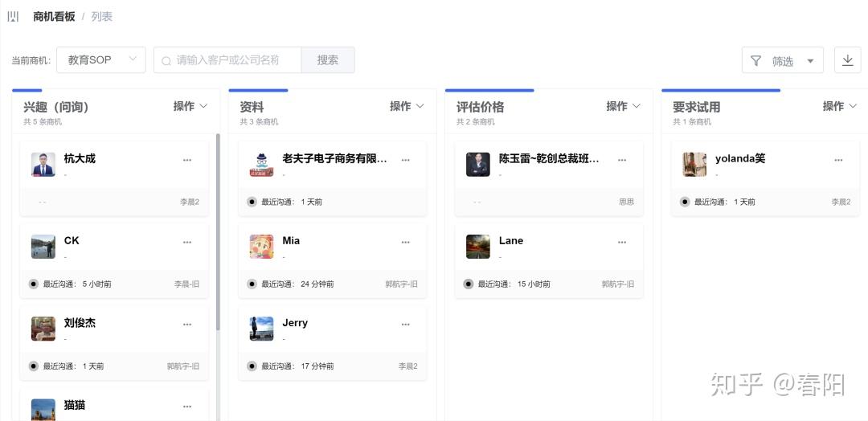The width and height of the screenshot is (868, 421).
Task: Click the contact status dot on 老夫子 card
Action: (x=252, y=202)
